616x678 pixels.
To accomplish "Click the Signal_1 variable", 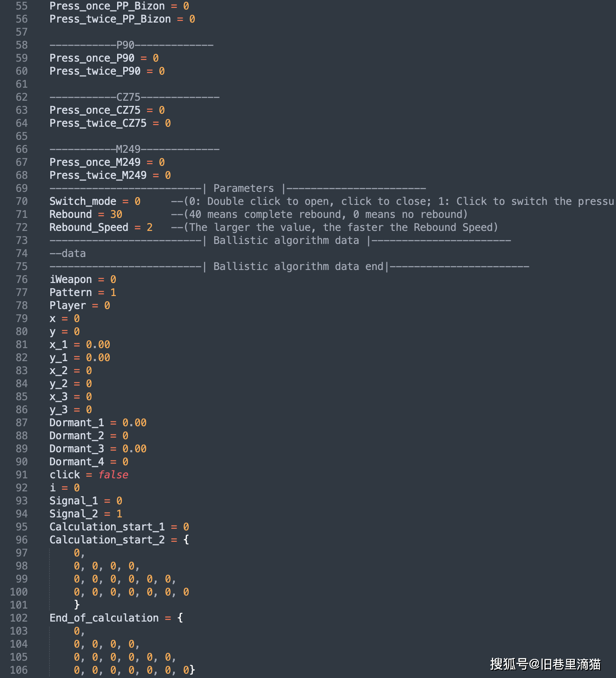I will [x=74, y=501].
